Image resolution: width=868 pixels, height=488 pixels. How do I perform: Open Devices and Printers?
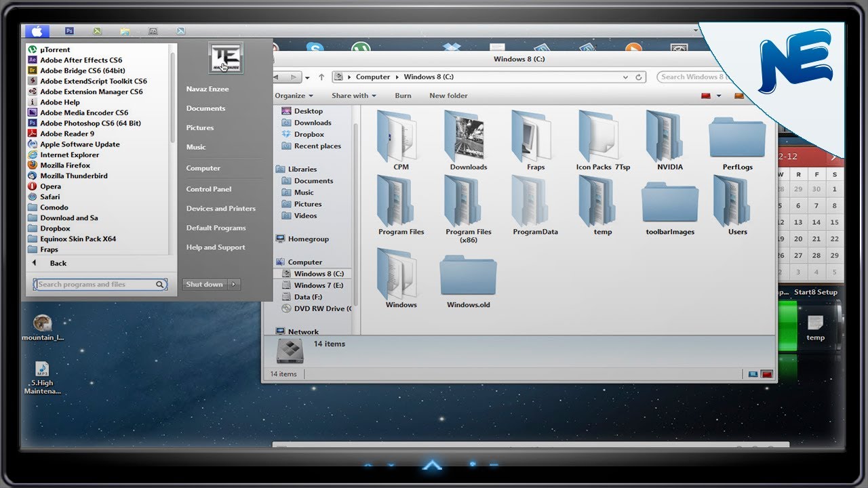(x=221, y=209)
